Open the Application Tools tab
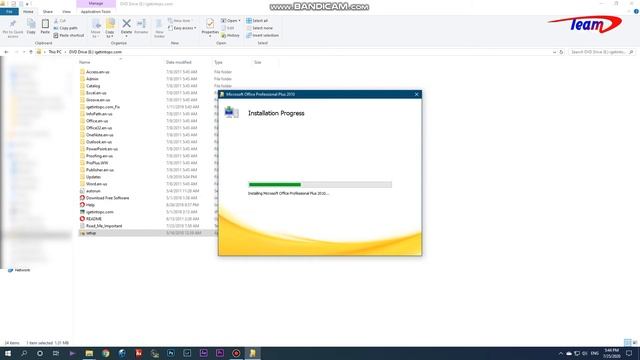Image resolution: width=640 pixels, height=360 pixels. 96,12
